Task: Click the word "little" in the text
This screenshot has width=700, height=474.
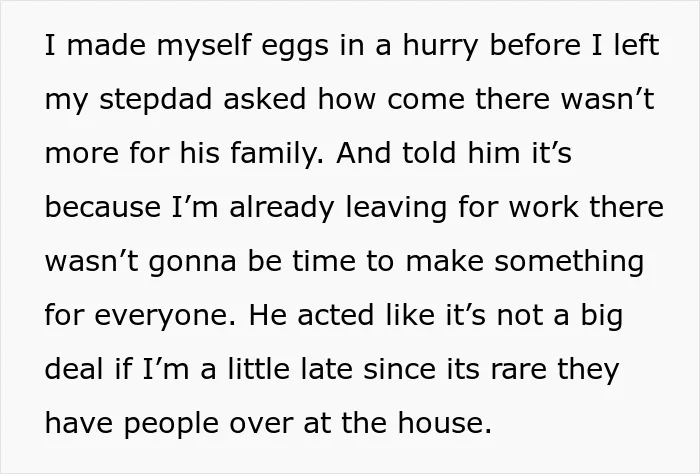Action: point(258,369)
